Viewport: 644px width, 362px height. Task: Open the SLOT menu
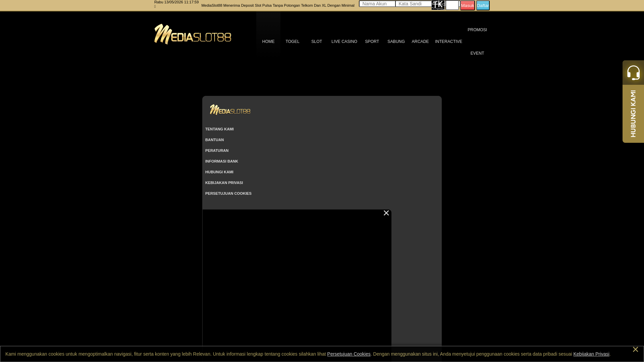tap(317, 42)
